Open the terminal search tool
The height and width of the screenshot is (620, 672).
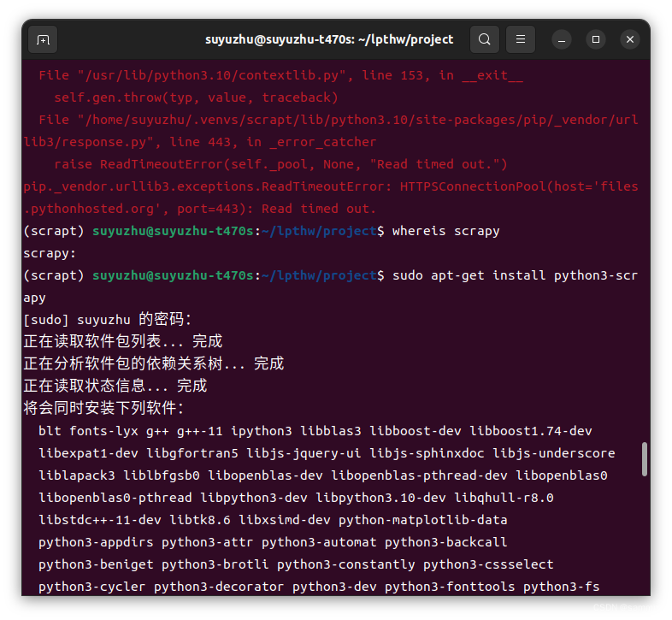click(484, 39)
